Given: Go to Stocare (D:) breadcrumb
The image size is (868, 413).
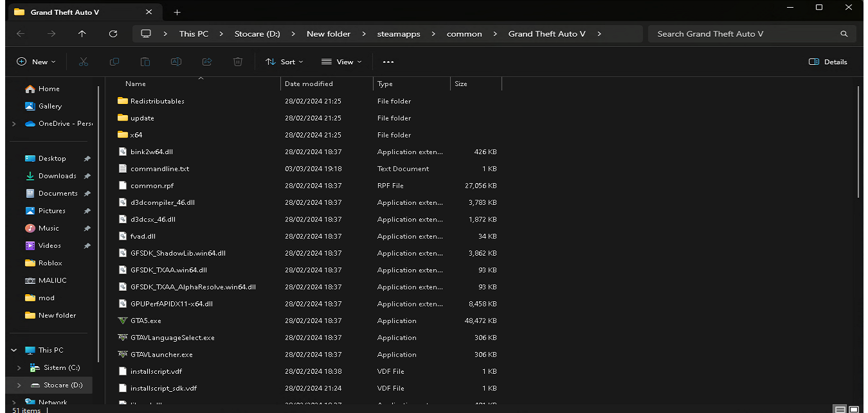Looking at the screenshot, I should [x=257, y=34].
